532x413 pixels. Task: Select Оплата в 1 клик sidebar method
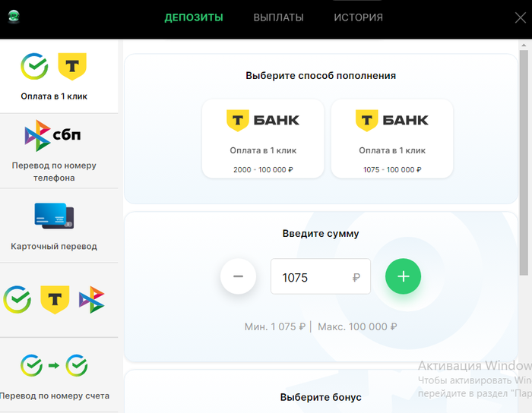tap(59, 77)
